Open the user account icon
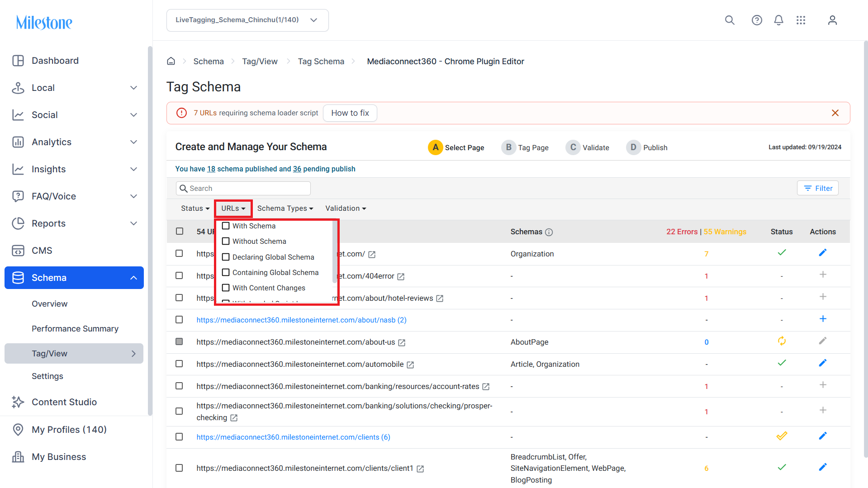Viewport: 868px width, 488px height. pos(832,20)
